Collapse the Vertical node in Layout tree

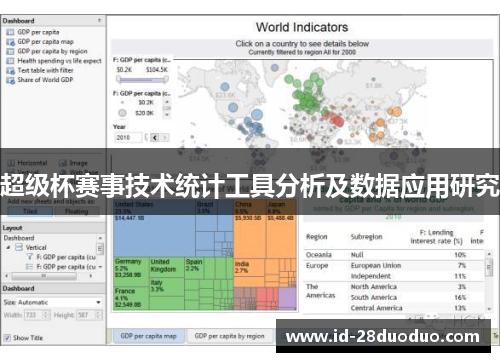pyautogui.click(x=9, y=248)
